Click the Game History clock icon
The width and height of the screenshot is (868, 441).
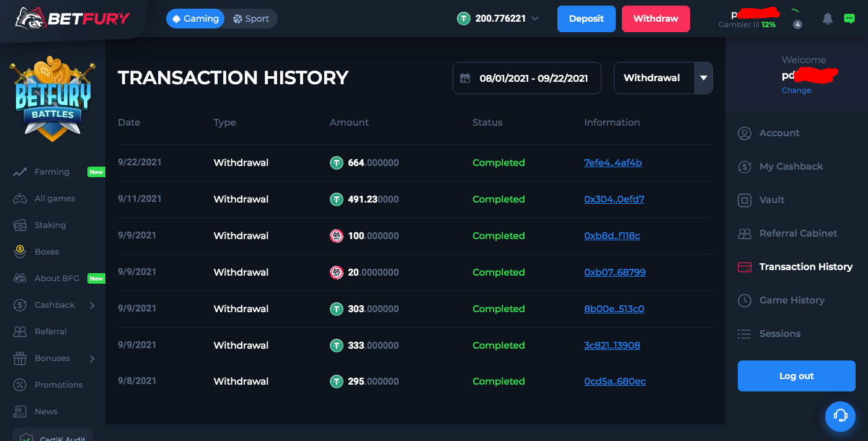pyautogui.click(x=745, y=300)
